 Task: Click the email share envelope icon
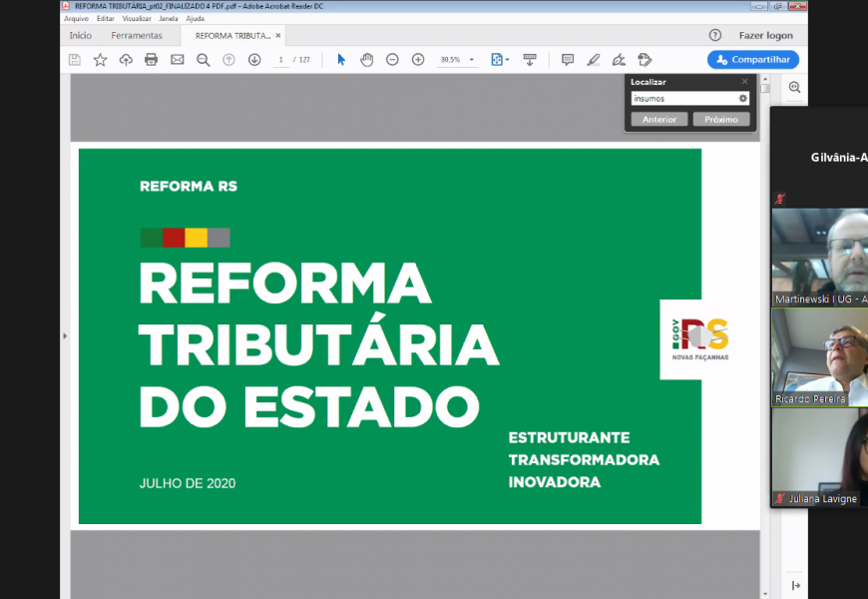pyautogui.click(x=176, y=59)
